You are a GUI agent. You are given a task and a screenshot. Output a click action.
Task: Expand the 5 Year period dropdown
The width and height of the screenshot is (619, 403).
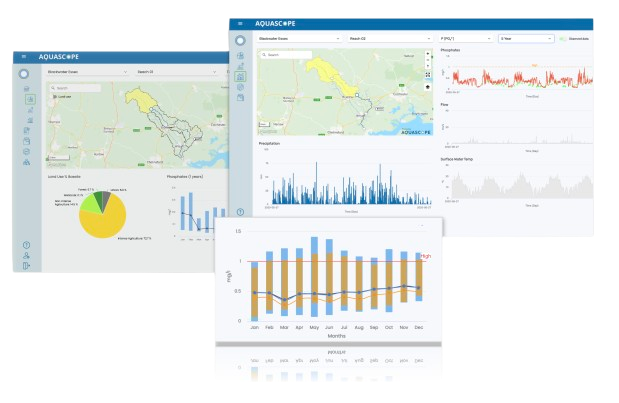pyautogui.click(x=525, y=39)
